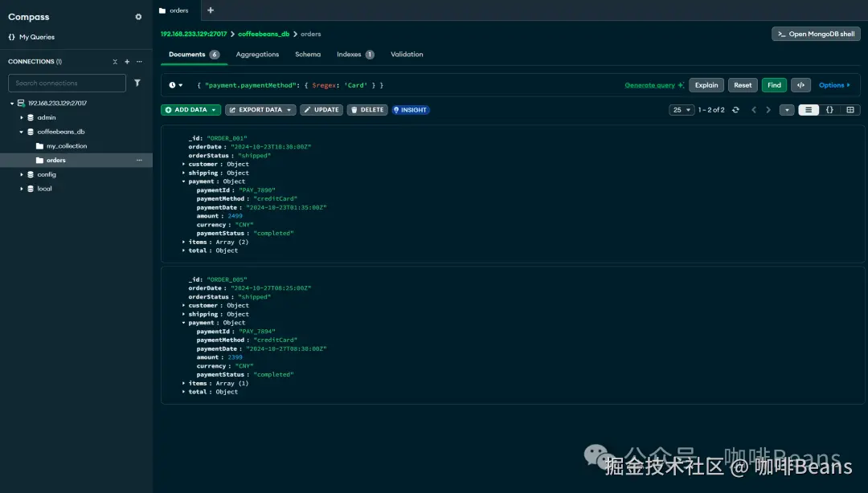868x493 pixels.
Task: Click the Search connections field
Action: pyautogui.click(x=67, y=83)
